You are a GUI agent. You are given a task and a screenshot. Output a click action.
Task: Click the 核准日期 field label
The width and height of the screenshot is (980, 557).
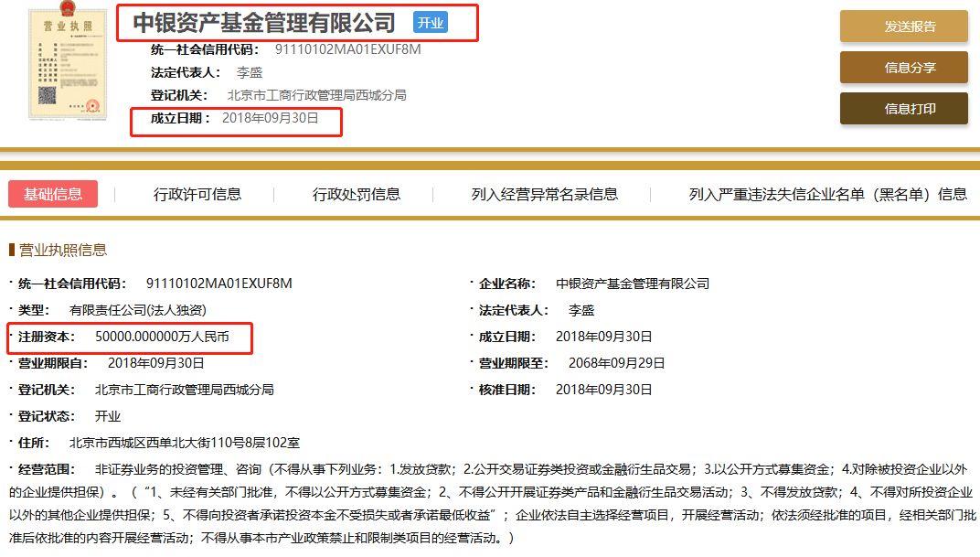(x=506, y=391)
